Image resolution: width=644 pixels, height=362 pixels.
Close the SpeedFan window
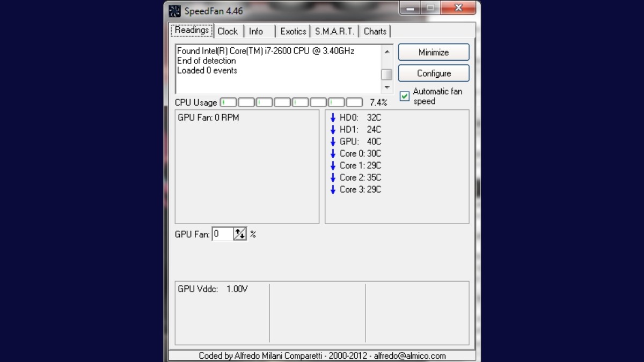(x=458, y=8)
